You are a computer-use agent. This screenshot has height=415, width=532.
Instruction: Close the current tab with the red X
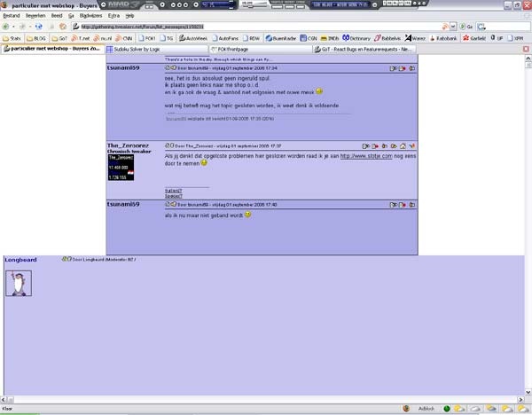tap(526, 49)
